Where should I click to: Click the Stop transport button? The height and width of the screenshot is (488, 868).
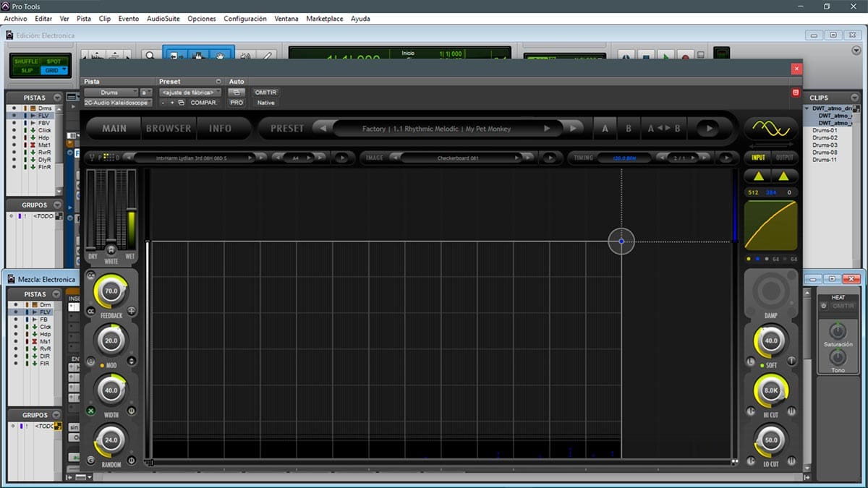647,56
